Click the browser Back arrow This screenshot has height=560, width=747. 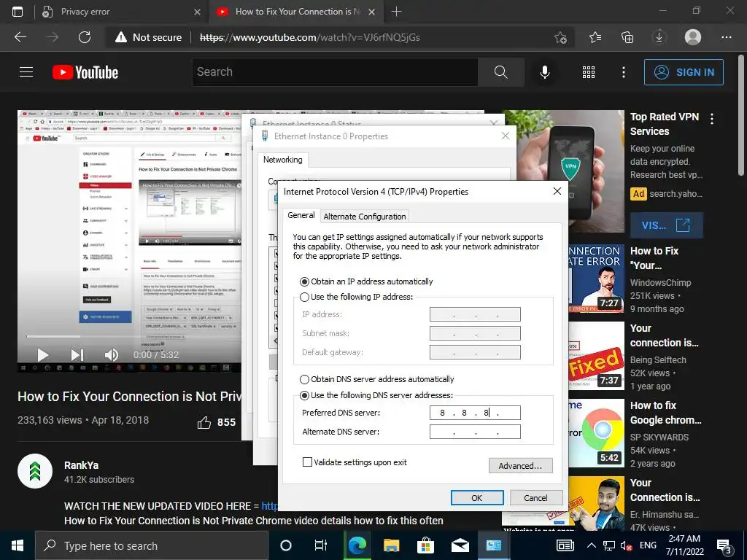point(20,37)
